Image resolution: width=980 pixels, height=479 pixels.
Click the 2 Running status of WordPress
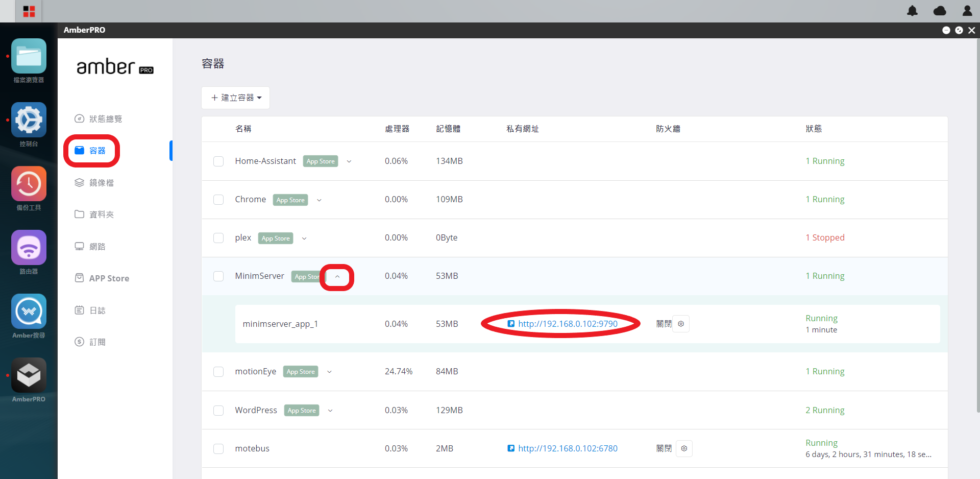[825, 410]
